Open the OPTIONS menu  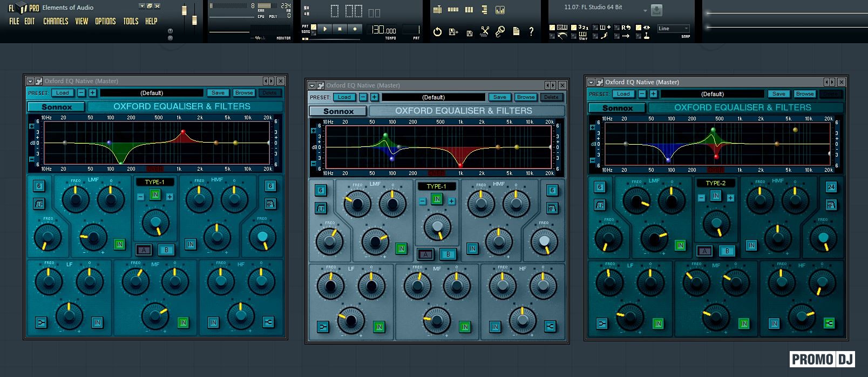click(x=105, y=21)
